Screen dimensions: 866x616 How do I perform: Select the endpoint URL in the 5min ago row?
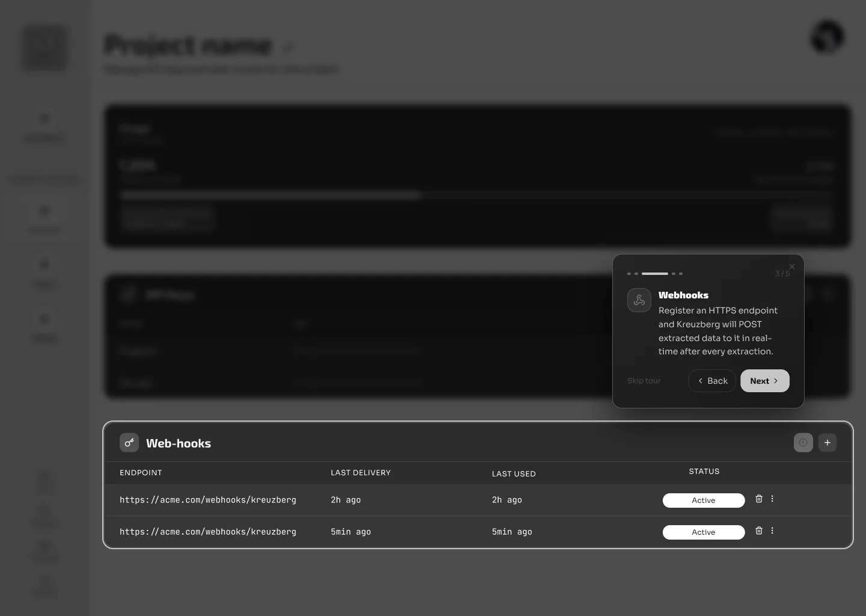click(208, 532)
